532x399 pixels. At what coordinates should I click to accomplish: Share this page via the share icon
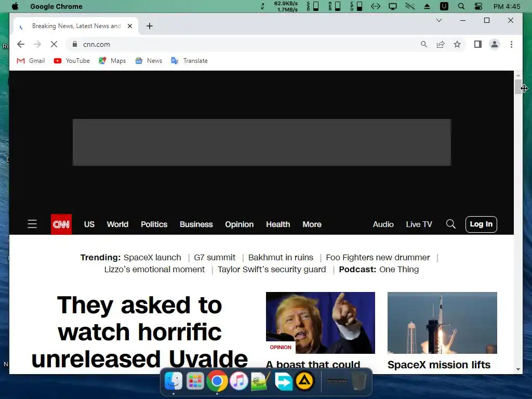(x=441, y=44)
